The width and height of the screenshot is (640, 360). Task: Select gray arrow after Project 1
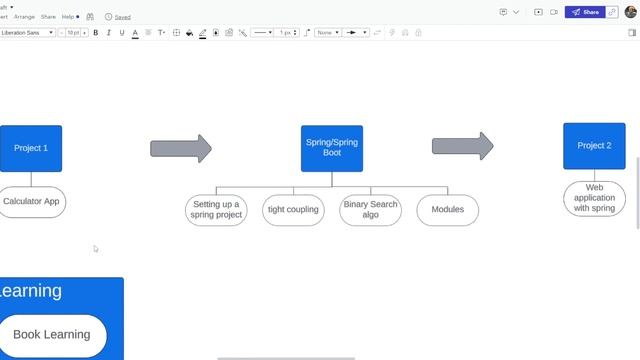181,149
